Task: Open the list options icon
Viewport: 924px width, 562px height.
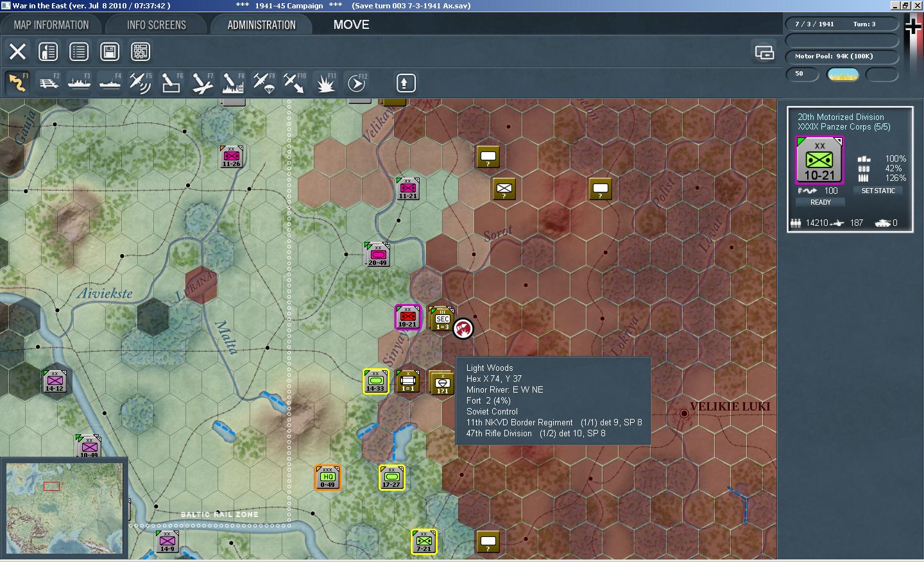Action: [79, 51]
